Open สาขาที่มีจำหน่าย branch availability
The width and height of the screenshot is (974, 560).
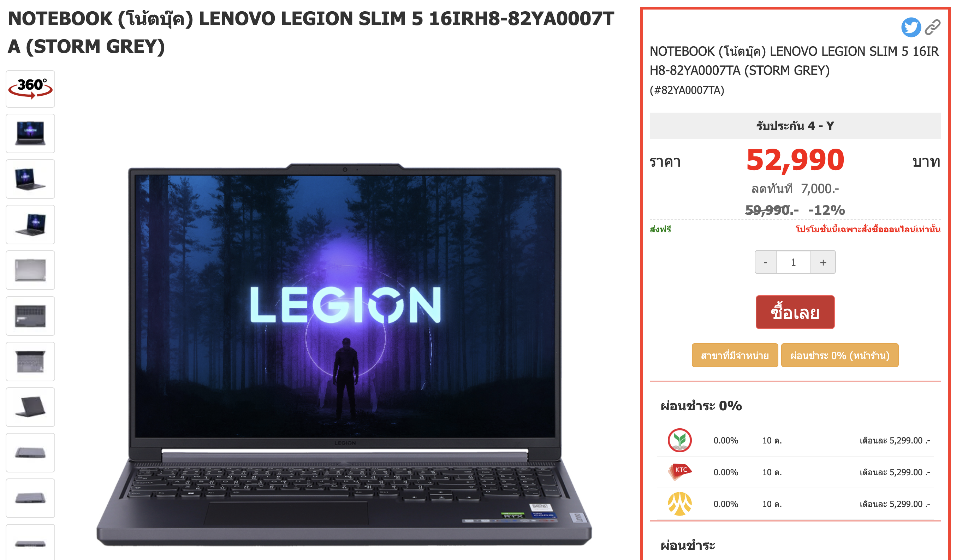[x=734, y=355]
